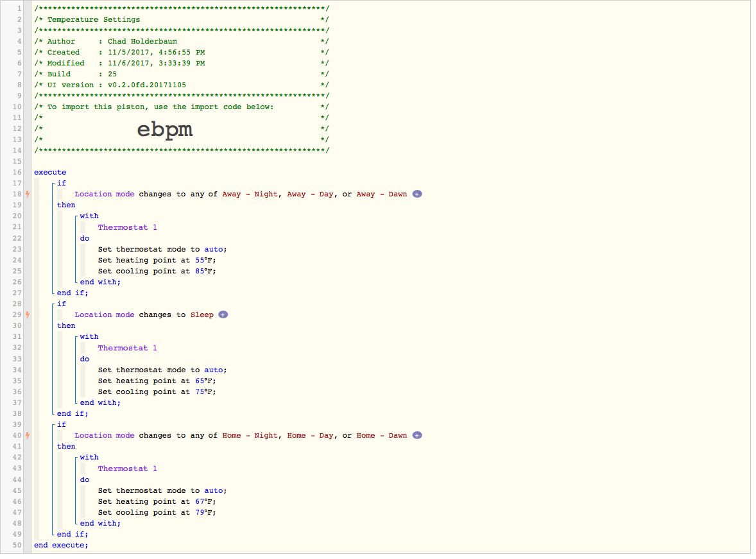Image resolution: width=756 pixels, height=559 pixels.
Task: Click the plus icon after Away - Dawn condition
Action: tap(417, 194)
